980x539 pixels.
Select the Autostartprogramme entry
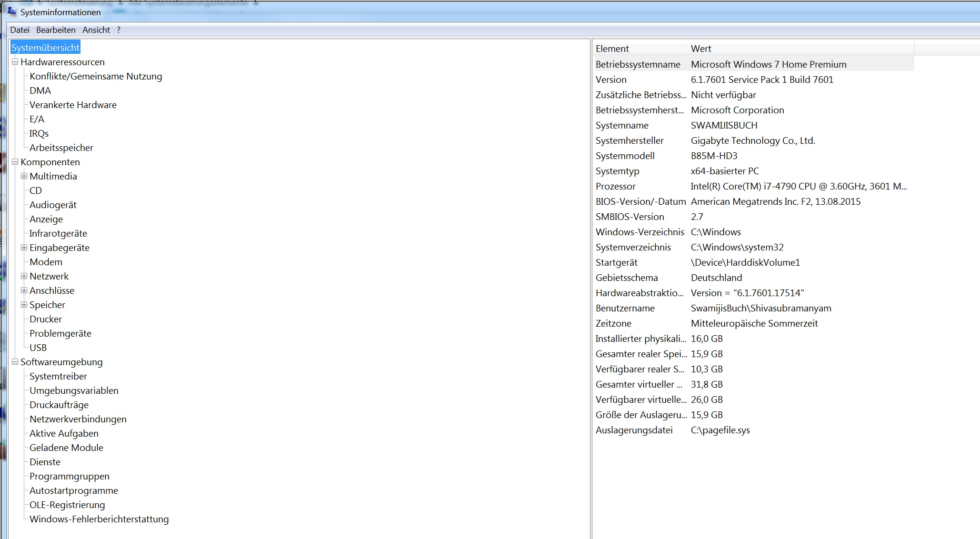pyautogui.click(x=74, y=490)
